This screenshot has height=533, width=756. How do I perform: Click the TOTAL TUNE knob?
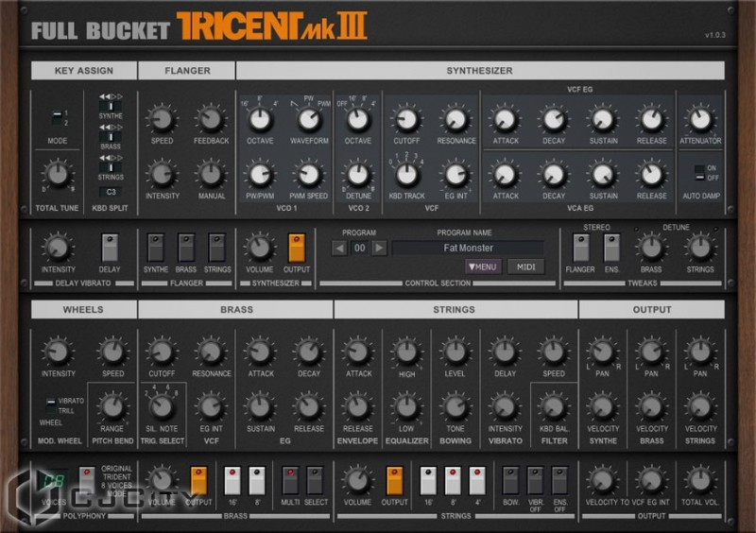[58, 175]
